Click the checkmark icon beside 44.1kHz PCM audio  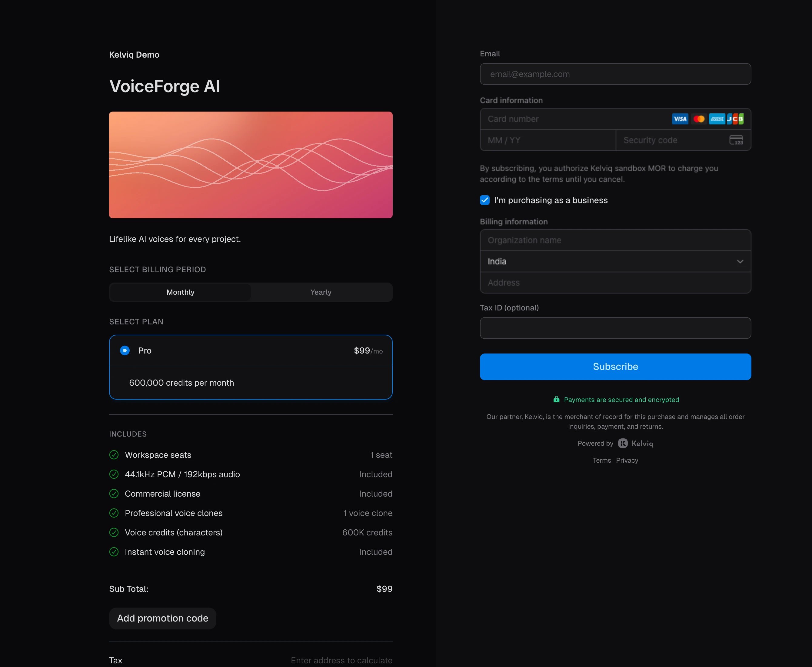click(x=114, y=474)
